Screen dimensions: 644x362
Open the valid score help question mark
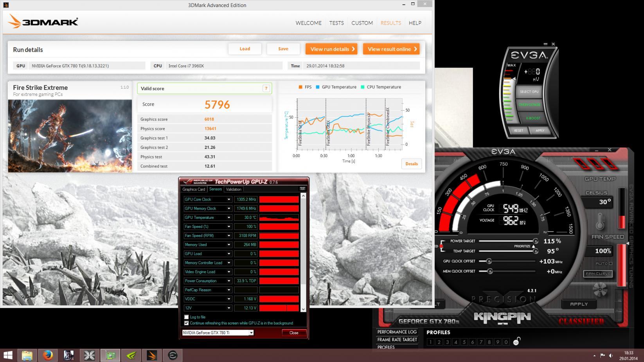[x=266, y=88]
